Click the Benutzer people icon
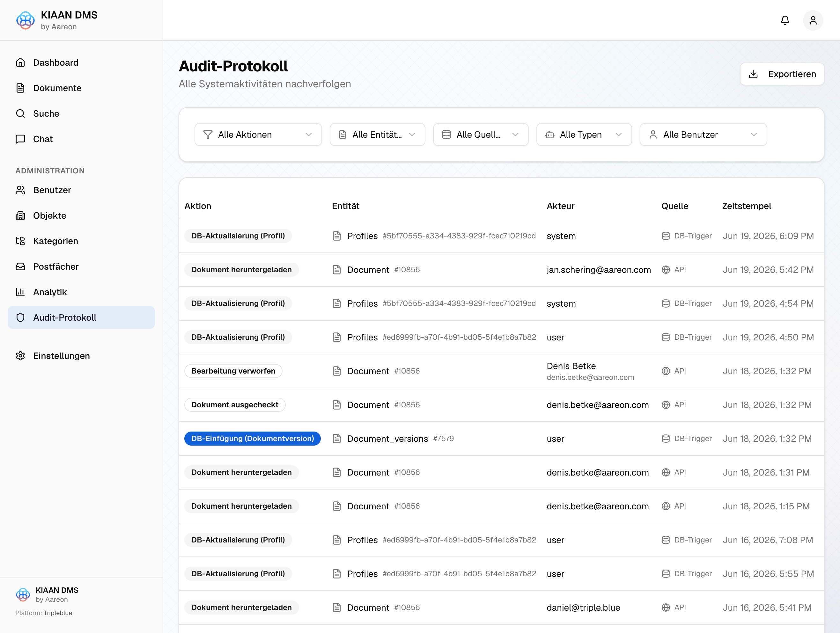Image resolution: width=840 pixels, height=633 pixels. [20, 190]
